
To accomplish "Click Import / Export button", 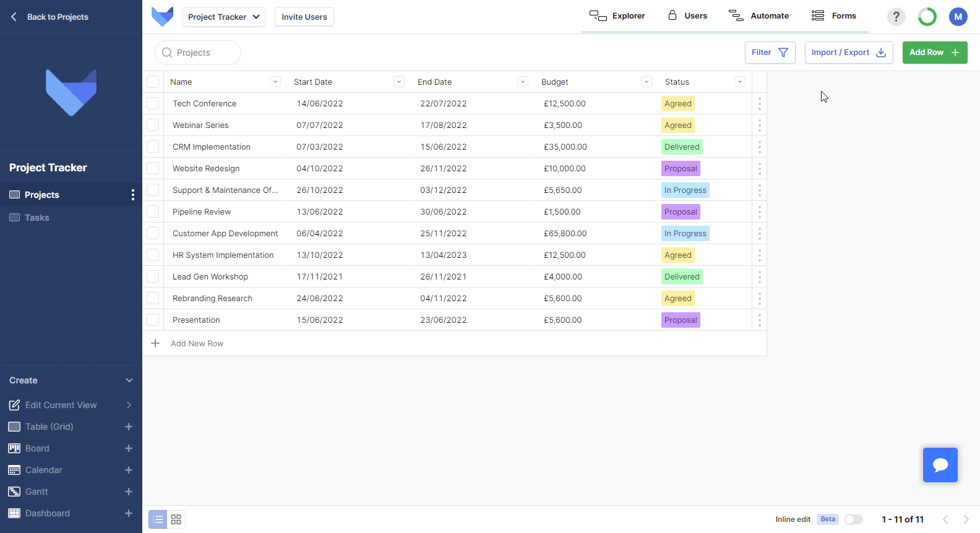I will 848,53.
